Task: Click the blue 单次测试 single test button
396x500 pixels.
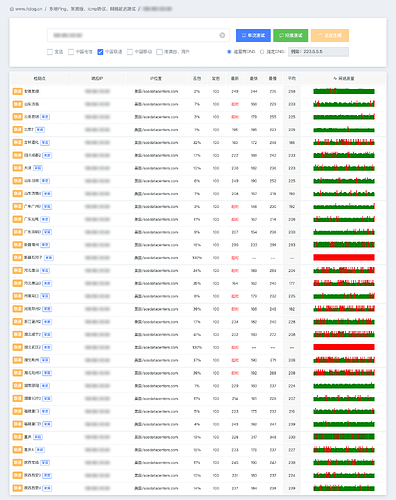Action: point(253,35)
